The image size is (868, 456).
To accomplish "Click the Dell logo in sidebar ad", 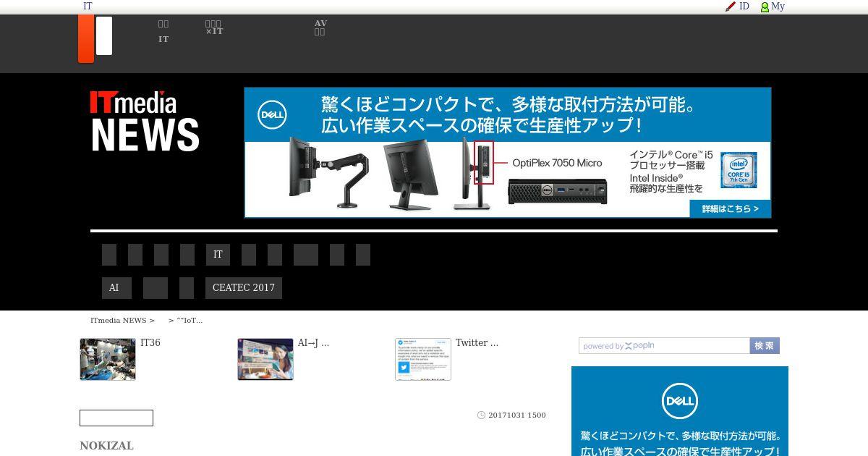I will tap(679, 401).
